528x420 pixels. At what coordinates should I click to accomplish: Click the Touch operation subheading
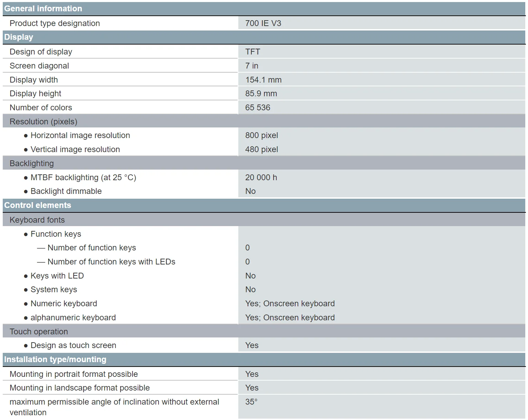(x=39, y=332)
